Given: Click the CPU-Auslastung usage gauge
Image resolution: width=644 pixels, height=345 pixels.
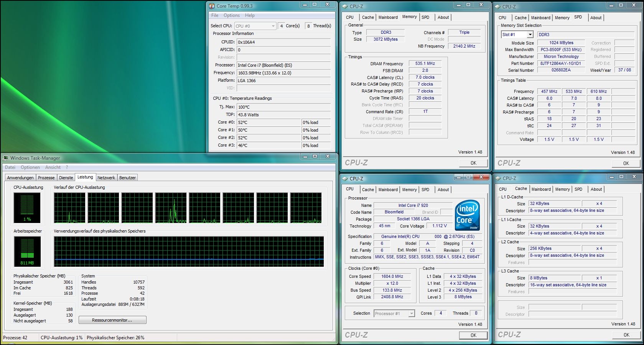Looking at the screenshot, I should coord(27,207).
